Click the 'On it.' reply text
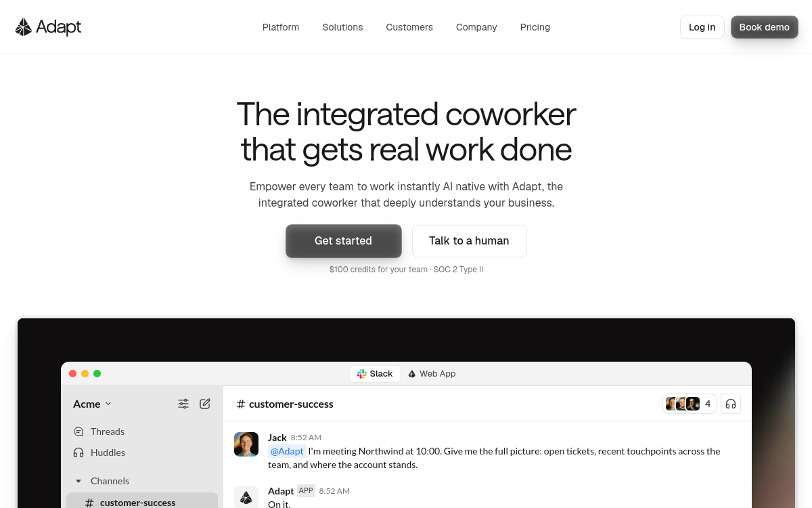812x508 pixels. click(279, 504)
